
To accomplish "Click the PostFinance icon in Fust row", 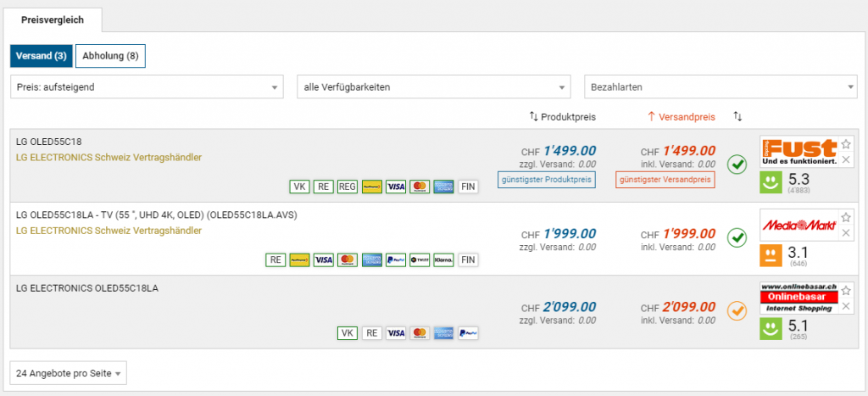I will click(x=371, y=187).
